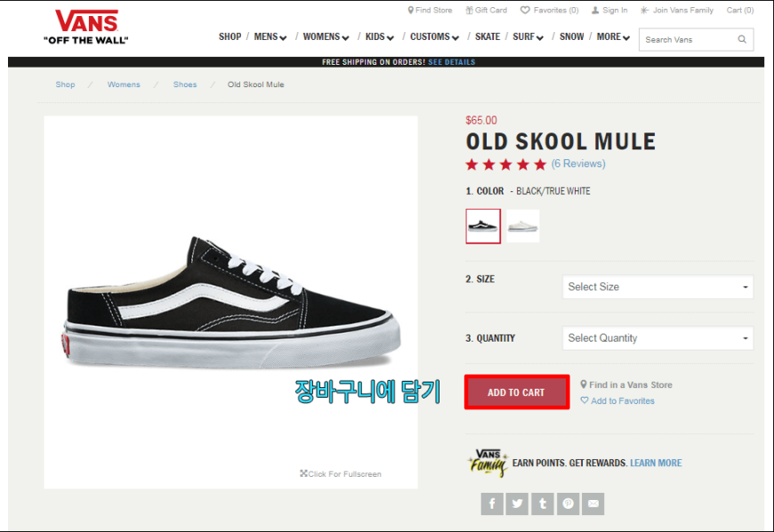Image resolution: width=774 pixels, height=532 pixels.
Task: Click the Find Store text link
Action: pyautogui.click(x=433, y=10)
